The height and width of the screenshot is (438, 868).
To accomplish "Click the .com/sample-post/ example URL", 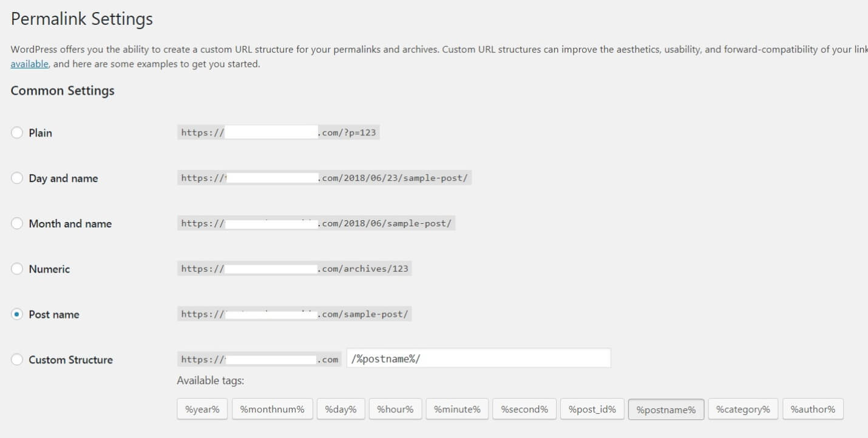I will 294,314.
